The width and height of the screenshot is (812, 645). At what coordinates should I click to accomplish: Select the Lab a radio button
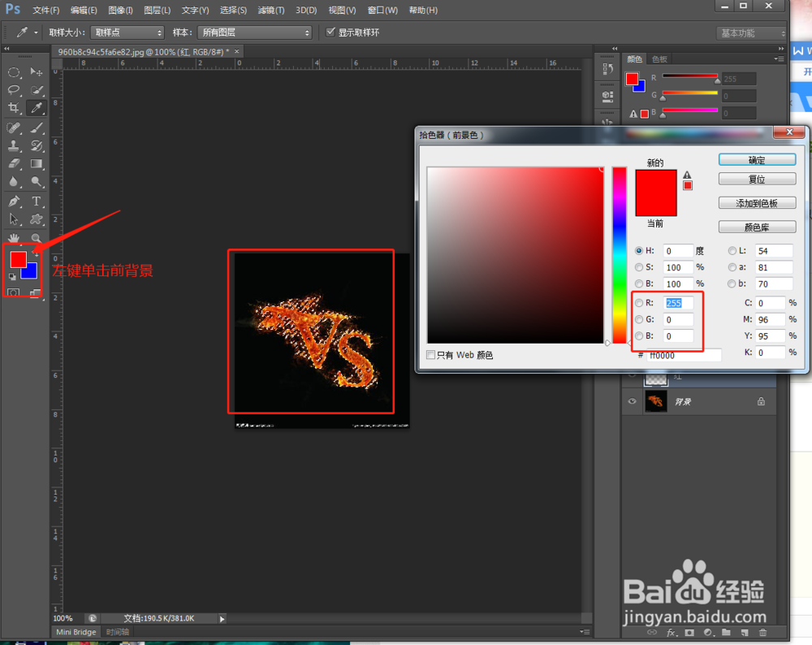point(732,267)
